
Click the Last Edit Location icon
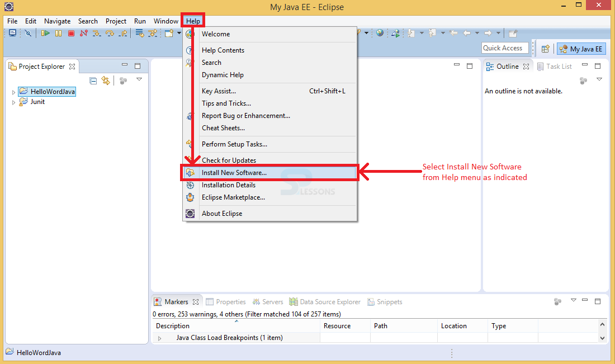point(453,33)
